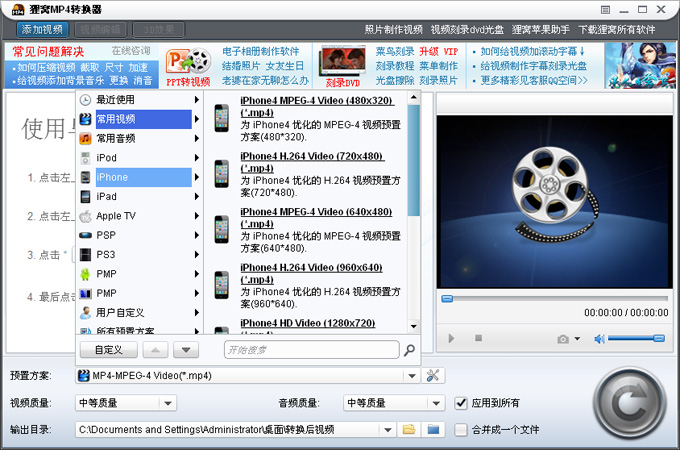Click the 用户自定义 person icon
This screenshot has width=680, height=450.
pyautogui.click(x=85, y=313)
